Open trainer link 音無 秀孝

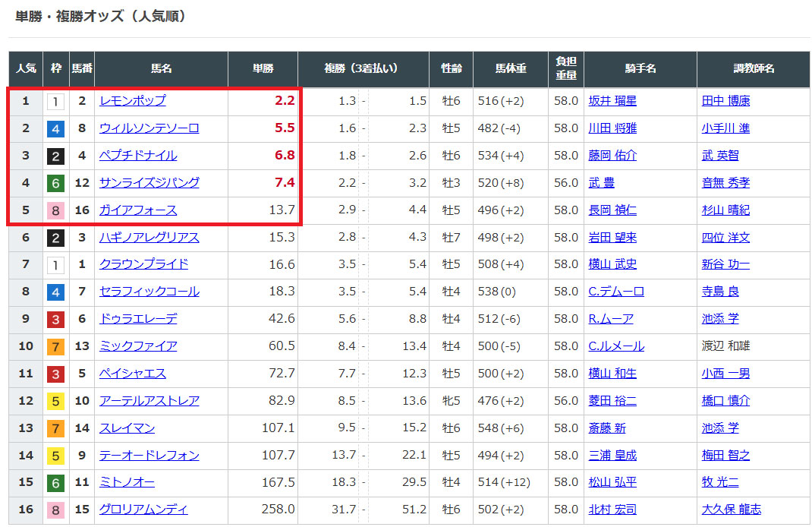click(725, 183)
